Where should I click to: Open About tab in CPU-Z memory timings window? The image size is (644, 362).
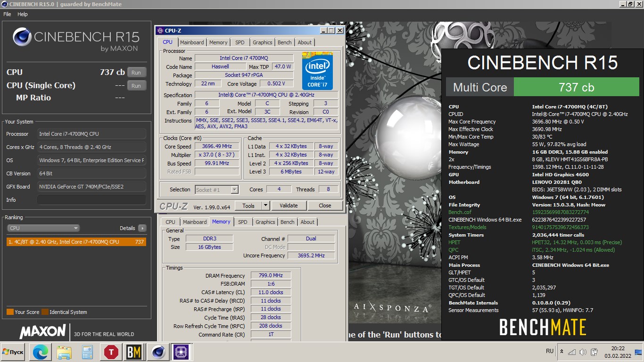(x=307, y=222)
